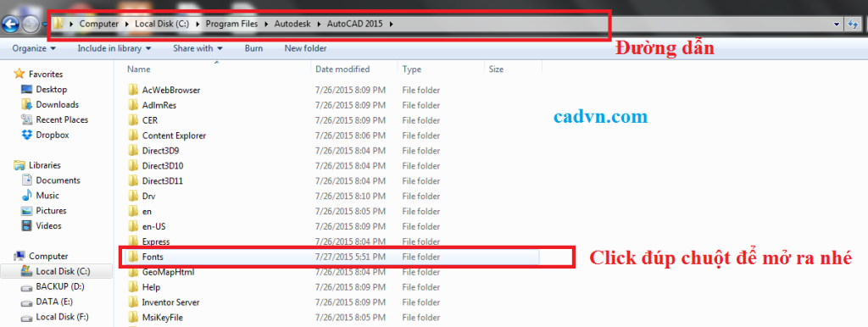Open the Share with dropdown
The width and height of the screenshot is (868, 327).
[x=198, y=48]
